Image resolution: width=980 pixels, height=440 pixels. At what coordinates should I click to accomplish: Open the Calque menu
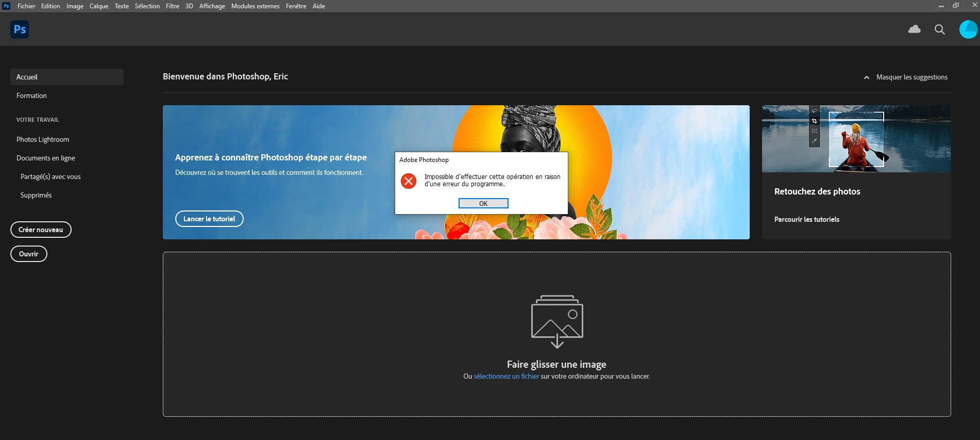(99, 6)
